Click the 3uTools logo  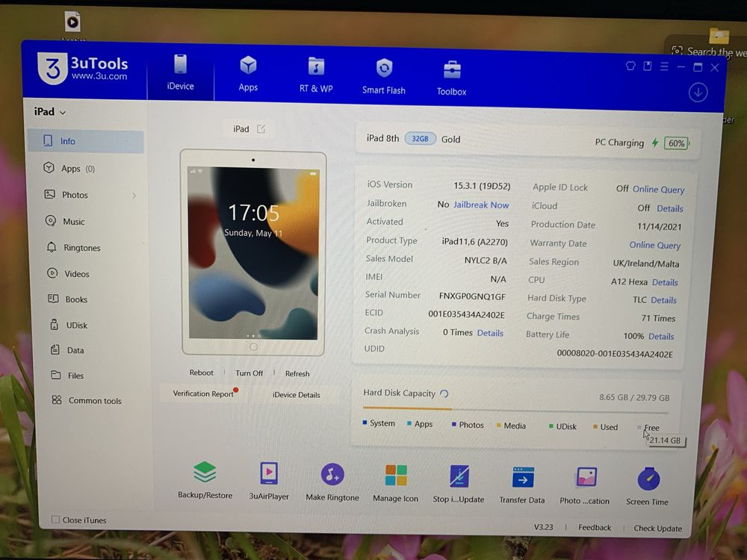pos(83,68)
